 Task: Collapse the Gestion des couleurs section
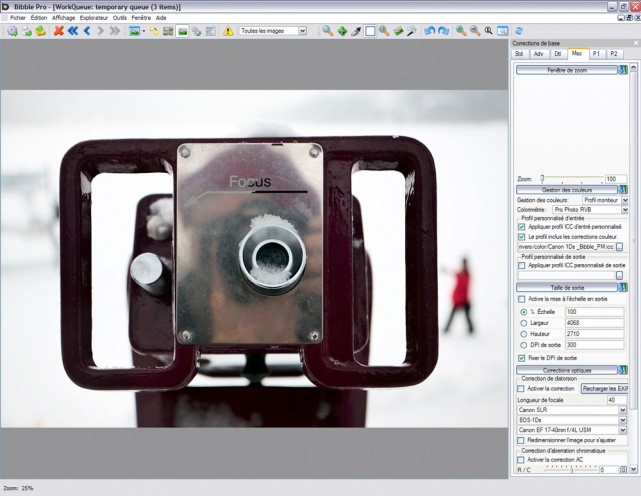[567, 190]
